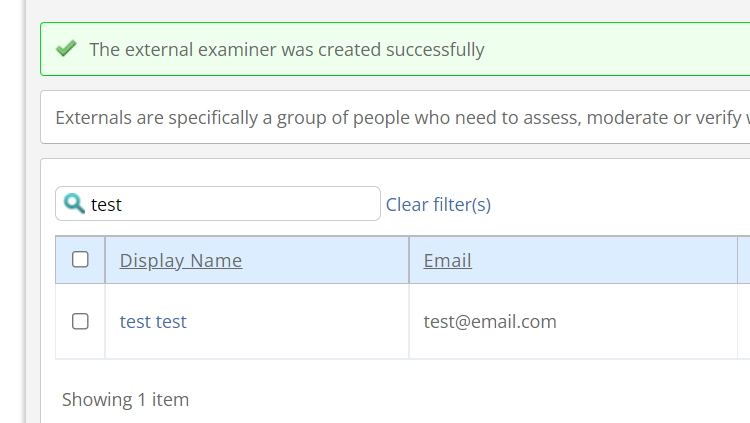This screenshot has height=423, width=750.
Task: Click blank area of Email header cell
Action: point(603,260)
